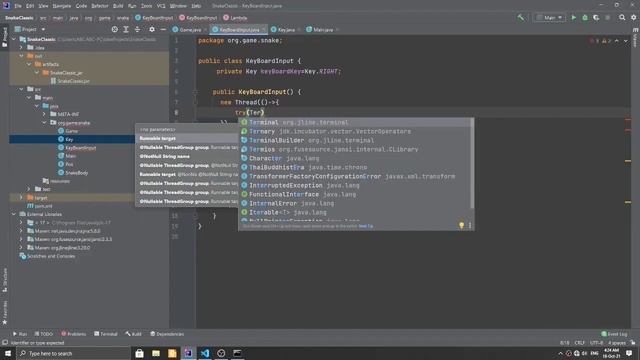Open completion popup three-dot options

click(x=470, y=225)
